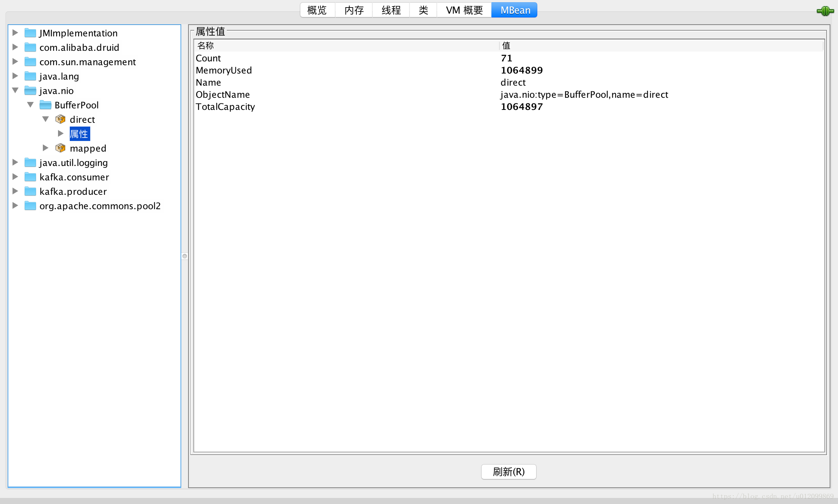Select the direct tree item label

pos(82,119)
